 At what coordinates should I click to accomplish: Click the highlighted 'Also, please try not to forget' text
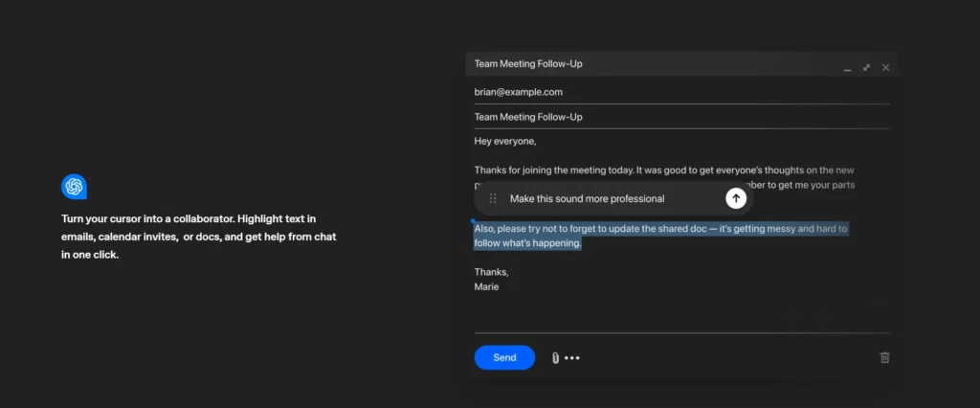[x=660, y=236]
